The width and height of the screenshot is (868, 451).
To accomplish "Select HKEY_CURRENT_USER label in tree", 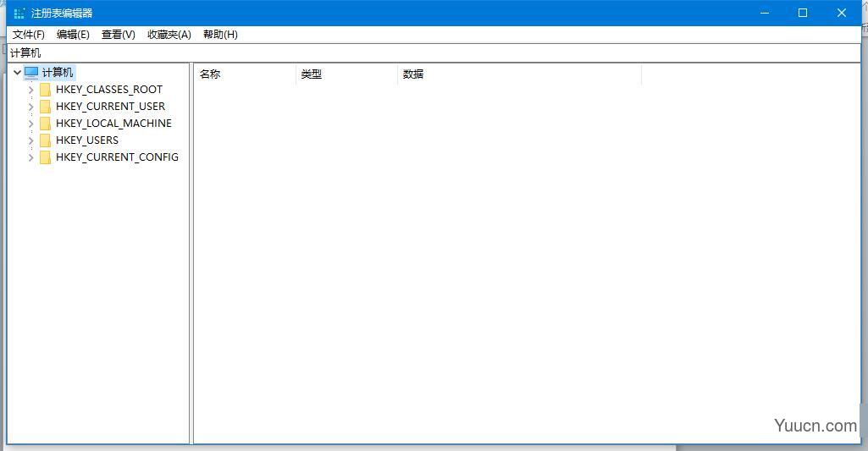I will (110, 107).
